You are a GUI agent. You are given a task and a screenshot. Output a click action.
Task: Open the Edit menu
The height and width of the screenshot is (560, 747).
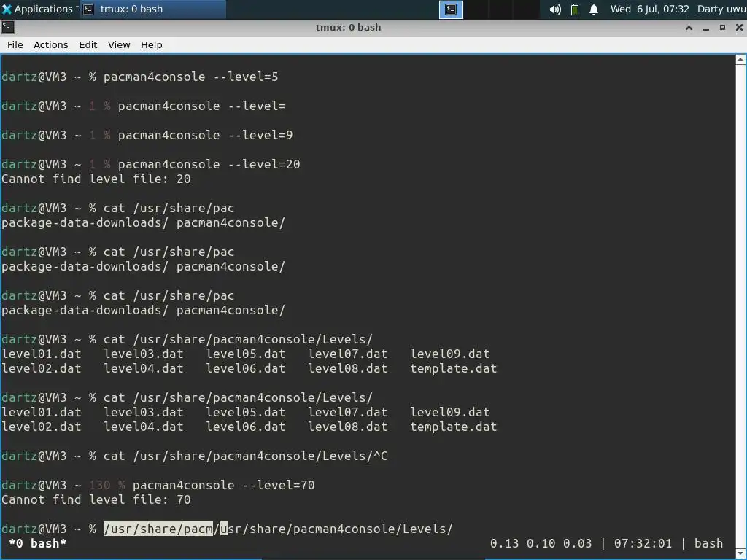[x=88, y=44]
